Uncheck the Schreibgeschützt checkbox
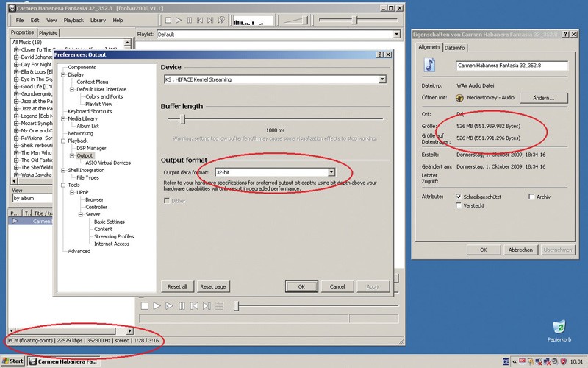This screenshot has width=588, height=368. point(458,197)
